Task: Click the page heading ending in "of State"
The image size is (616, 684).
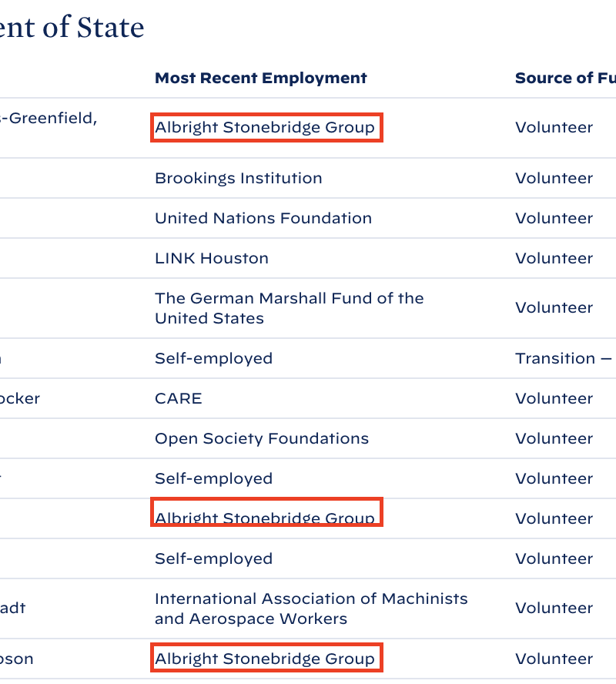Action: [72, 27]
